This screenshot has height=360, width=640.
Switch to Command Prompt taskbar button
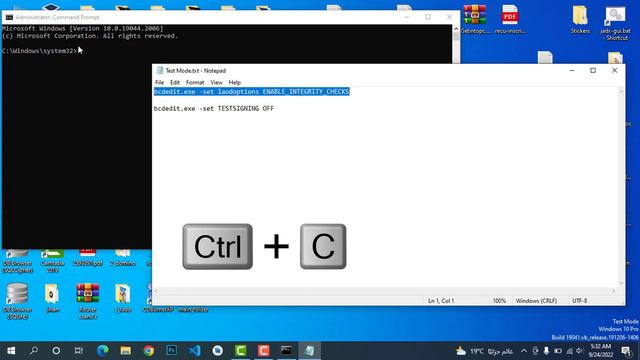(286, 351)
